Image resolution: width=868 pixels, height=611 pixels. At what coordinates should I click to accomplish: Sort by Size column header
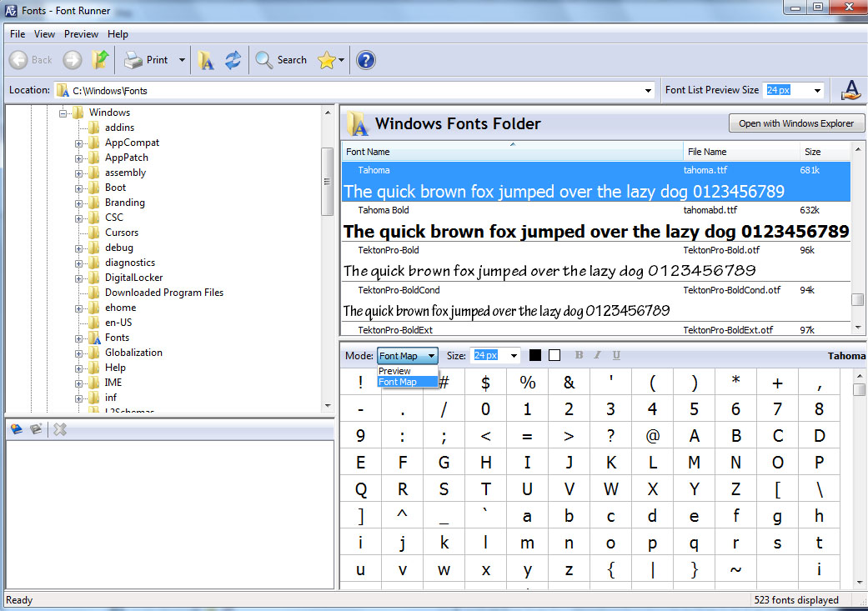825,152
